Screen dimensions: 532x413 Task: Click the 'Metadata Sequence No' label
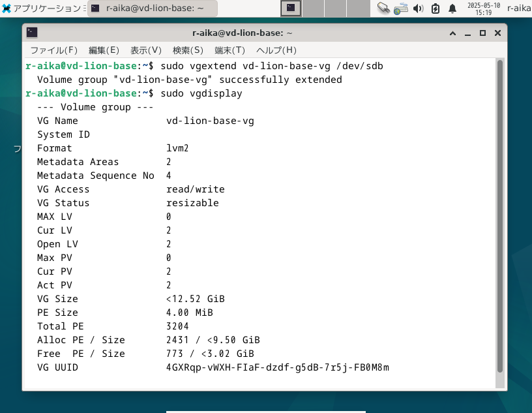(96, 176)
